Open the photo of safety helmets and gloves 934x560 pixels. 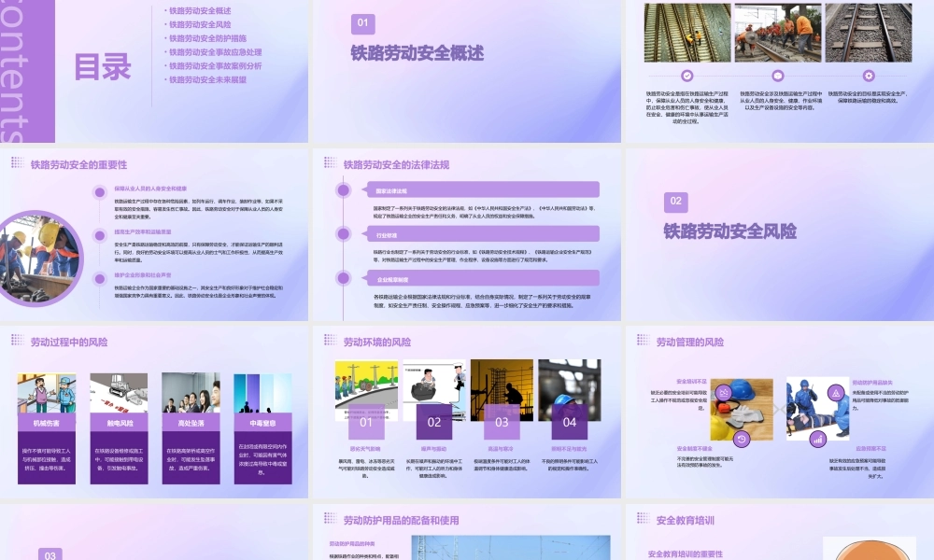pyautogui.click(x=742, y=410)
